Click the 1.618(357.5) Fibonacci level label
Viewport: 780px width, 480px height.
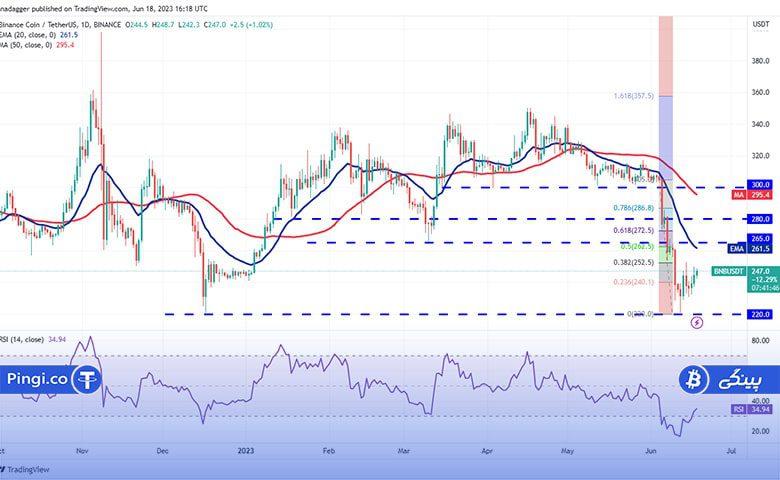(634, 96)
